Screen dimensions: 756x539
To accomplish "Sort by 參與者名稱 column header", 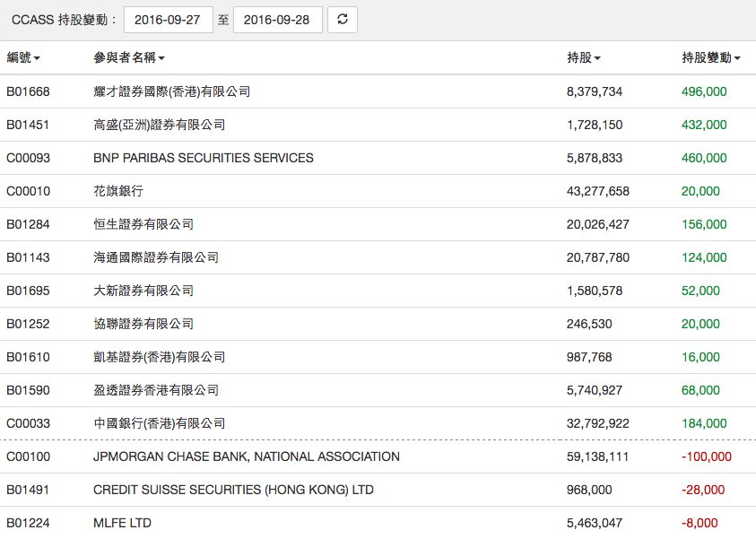I will click(129, 57).
